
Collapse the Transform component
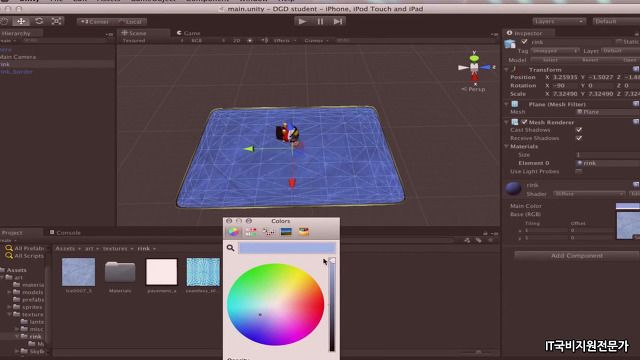(x=507, y=70)
